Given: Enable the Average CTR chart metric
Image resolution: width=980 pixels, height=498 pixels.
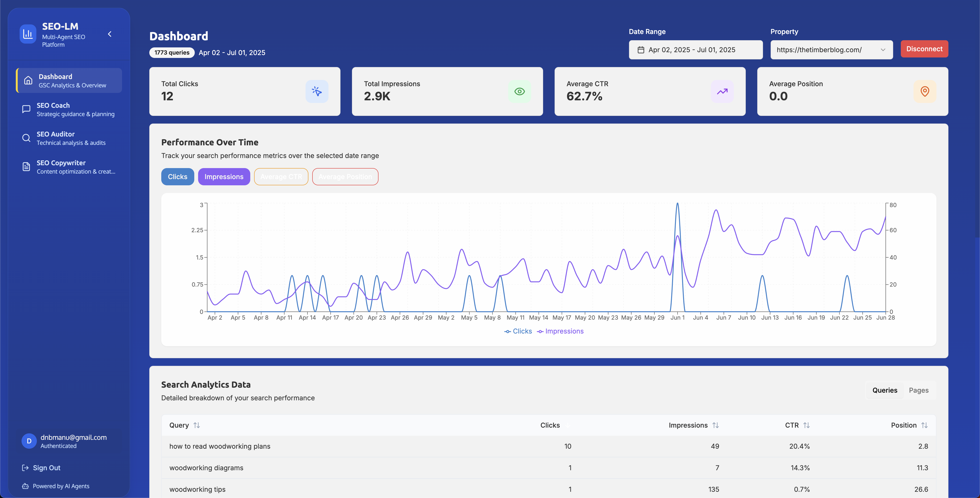Looking at the screenshot, I should click(281, 177).
